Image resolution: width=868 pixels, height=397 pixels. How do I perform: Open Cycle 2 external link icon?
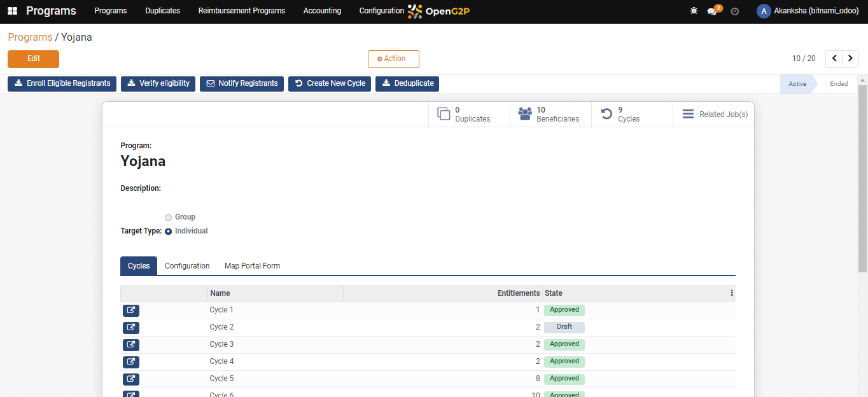click(131, 328)
